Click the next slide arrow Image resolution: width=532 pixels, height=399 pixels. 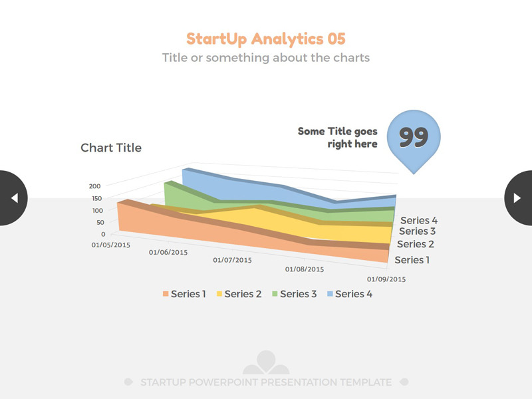[517, 198]
